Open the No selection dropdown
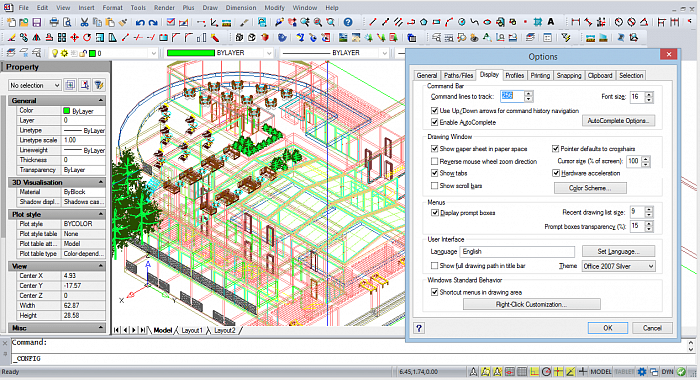The width and height of the screenshot is (700, 380). click(34, 85)
